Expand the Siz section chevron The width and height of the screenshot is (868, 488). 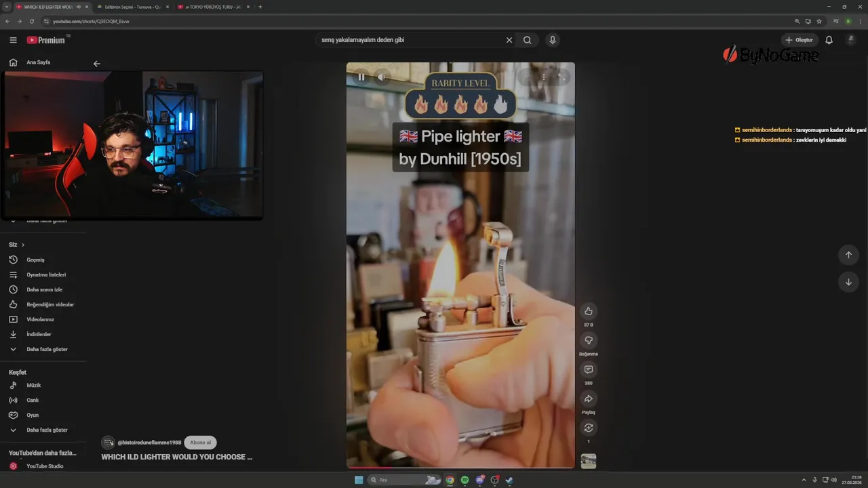(22, 245)
